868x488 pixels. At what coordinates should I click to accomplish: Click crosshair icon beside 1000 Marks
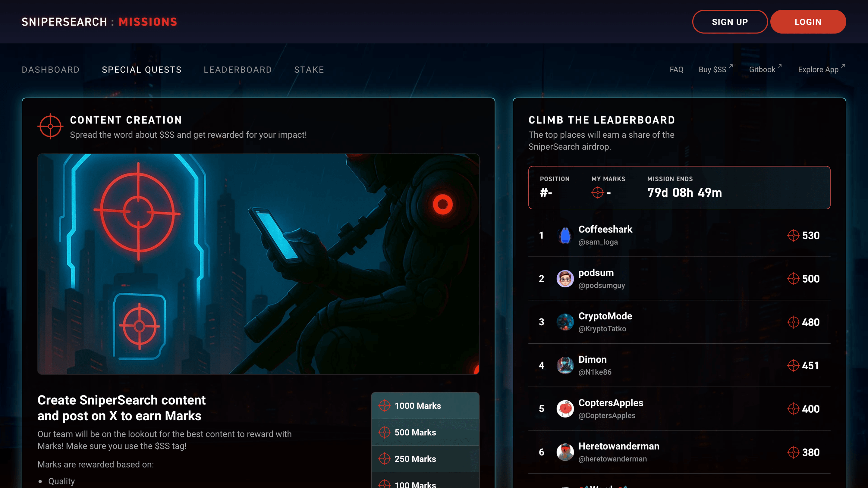385,405
